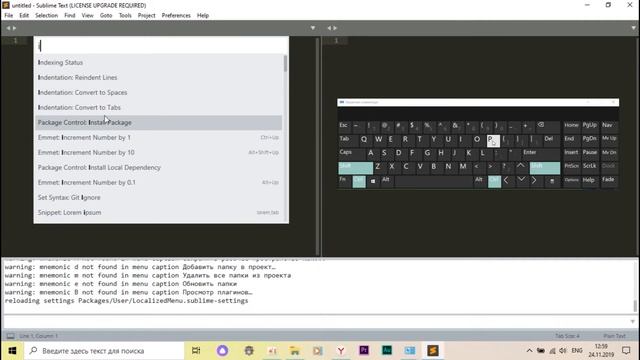
Task: Focus the console input line
Action: pos(316,322)
